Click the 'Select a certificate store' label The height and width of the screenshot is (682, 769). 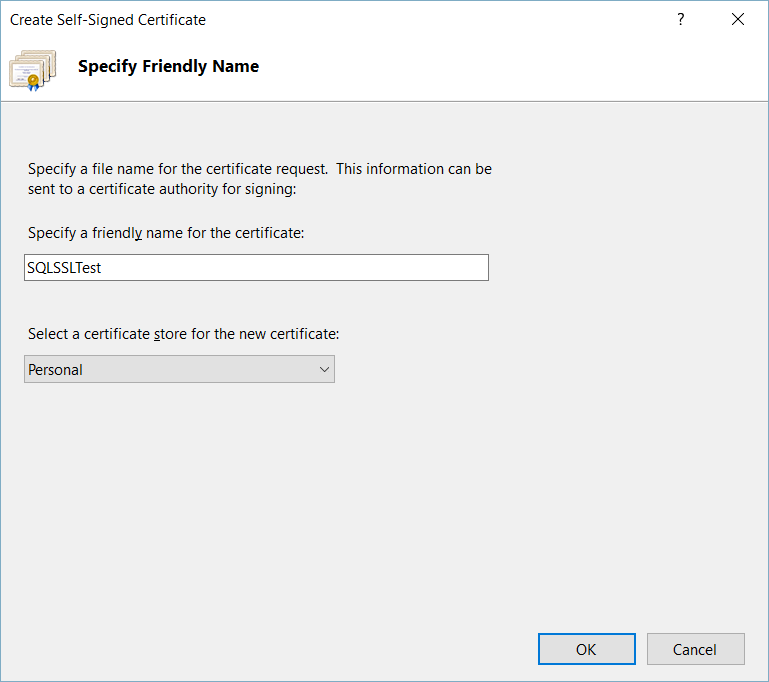point(183,334)
